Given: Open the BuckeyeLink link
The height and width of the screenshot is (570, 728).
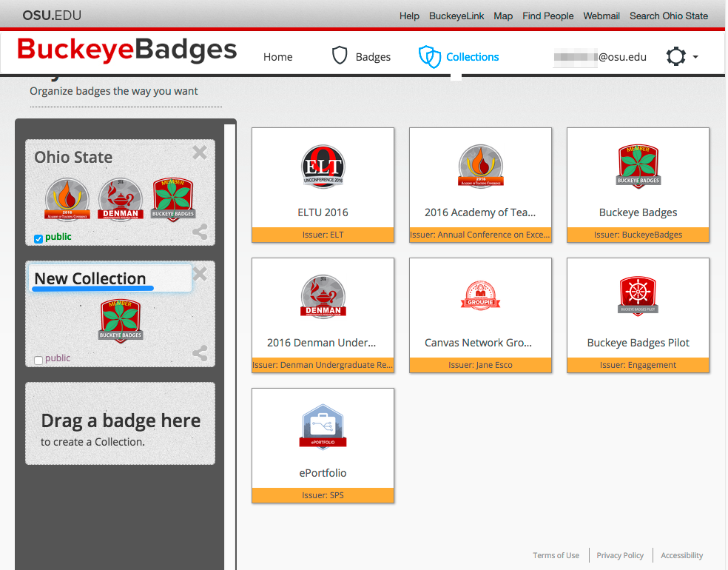Looking at the screenshot, I should pos(456,16).
